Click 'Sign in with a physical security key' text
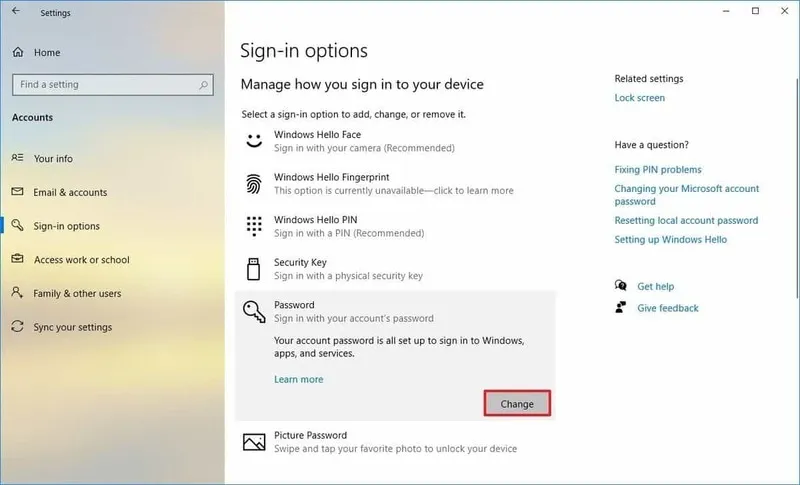The image size is (800, 485). 348,276
